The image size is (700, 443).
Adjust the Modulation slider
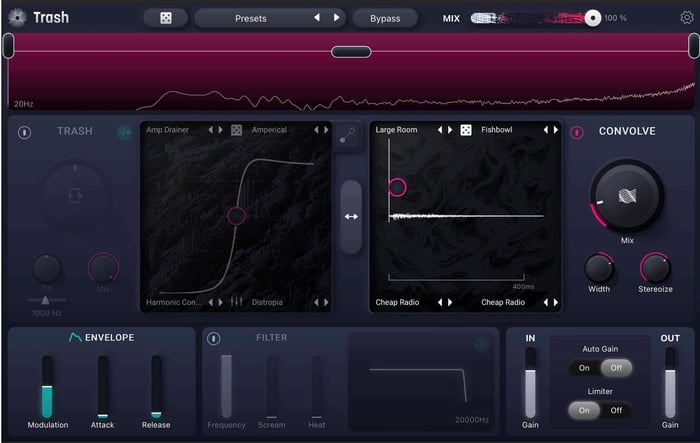click(47, 387)
